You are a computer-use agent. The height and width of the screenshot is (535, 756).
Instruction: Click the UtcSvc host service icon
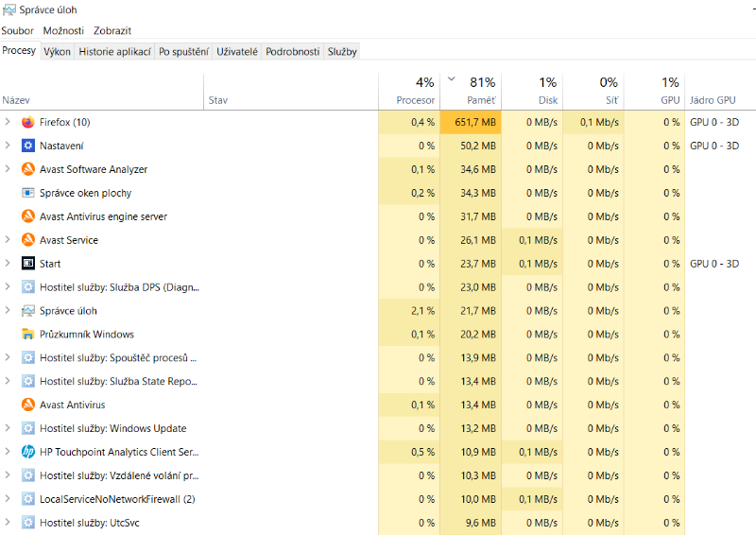[28, 523]
